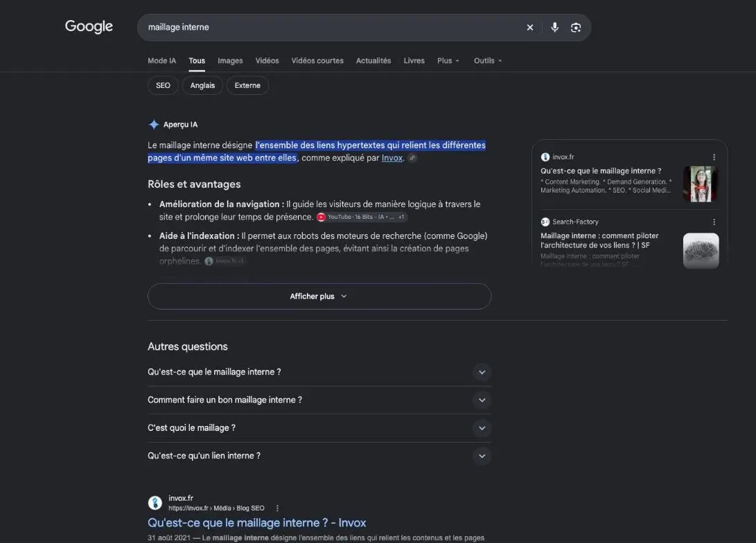
Task: Open three-dot menu beside invox.fr result URL
Action: pos(277,508)
